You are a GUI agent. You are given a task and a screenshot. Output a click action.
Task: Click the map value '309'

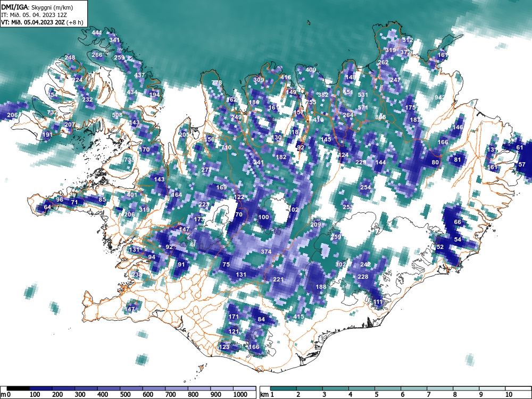pos(259,80)
